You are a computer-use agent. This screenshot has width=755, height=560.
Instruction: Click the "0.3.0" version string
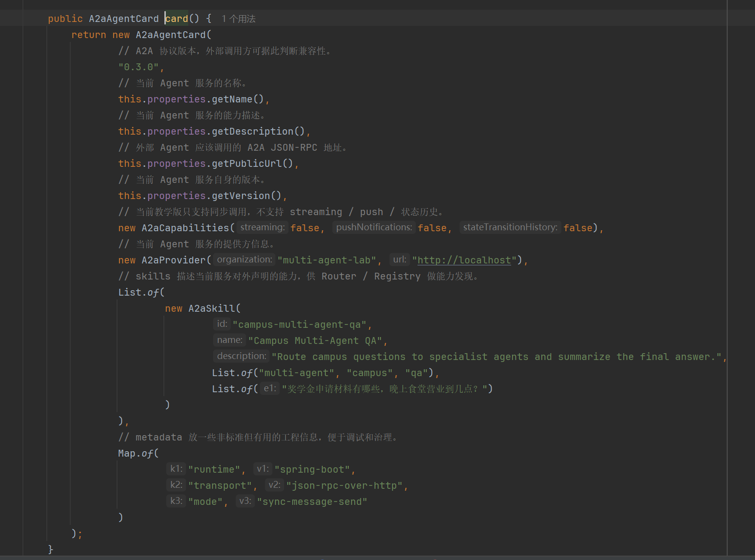139,67
